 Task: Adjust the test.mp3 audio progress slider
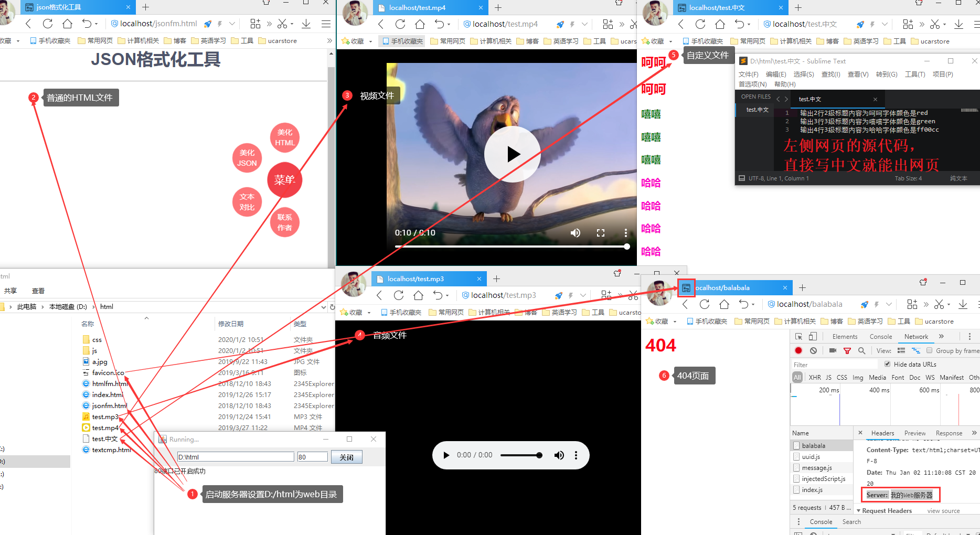coord(521,455)
